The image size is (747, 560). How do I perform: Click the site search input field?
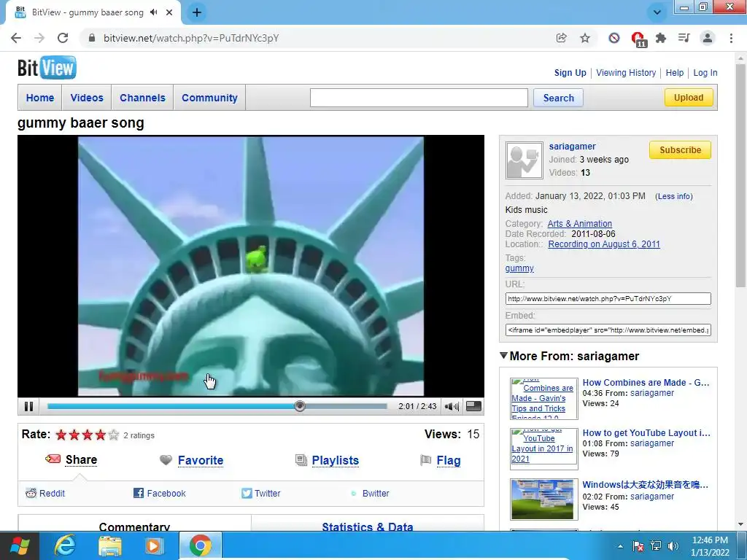pos(419,98)
